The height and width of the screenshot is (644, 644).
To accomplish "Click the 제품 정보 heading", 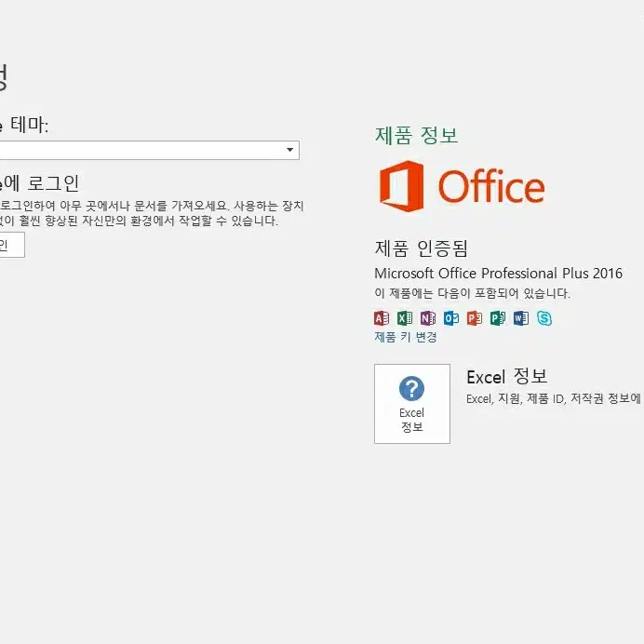I will pyautogui.click(x=417, y=135).
